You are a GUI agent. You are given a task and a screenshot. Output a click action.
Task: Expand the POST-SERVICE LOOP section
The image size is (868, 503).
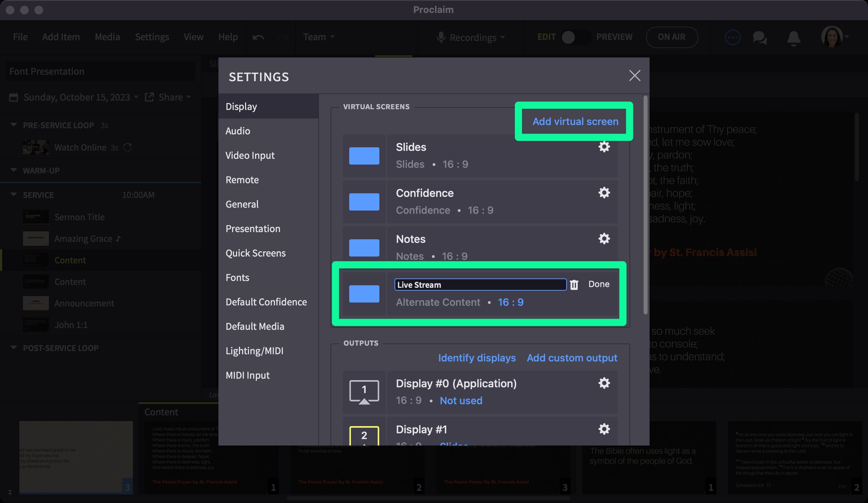pyautogui.click(x=13, y=348)
